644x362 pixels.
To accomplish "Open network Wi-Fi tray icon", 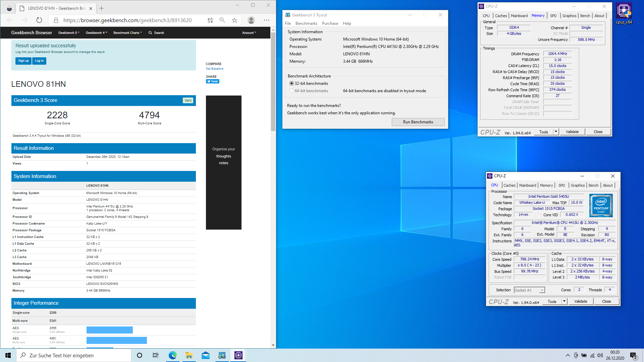I will coord(592,355).
